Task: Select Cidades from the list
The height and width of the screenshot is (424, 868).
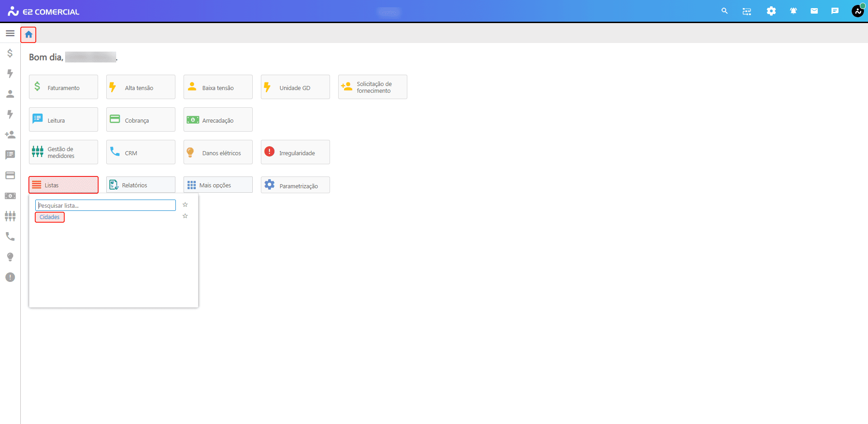Action: coord(50,217)
